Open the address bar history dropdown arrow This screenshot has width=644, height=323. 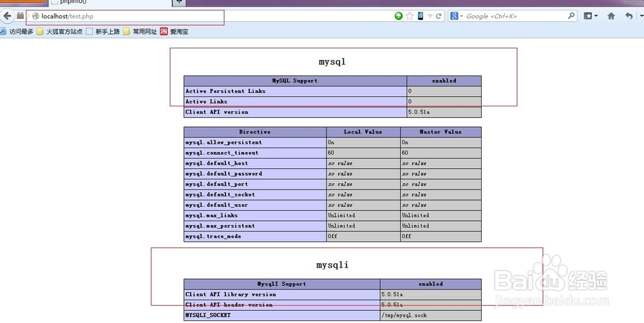[x=430, y=16]
